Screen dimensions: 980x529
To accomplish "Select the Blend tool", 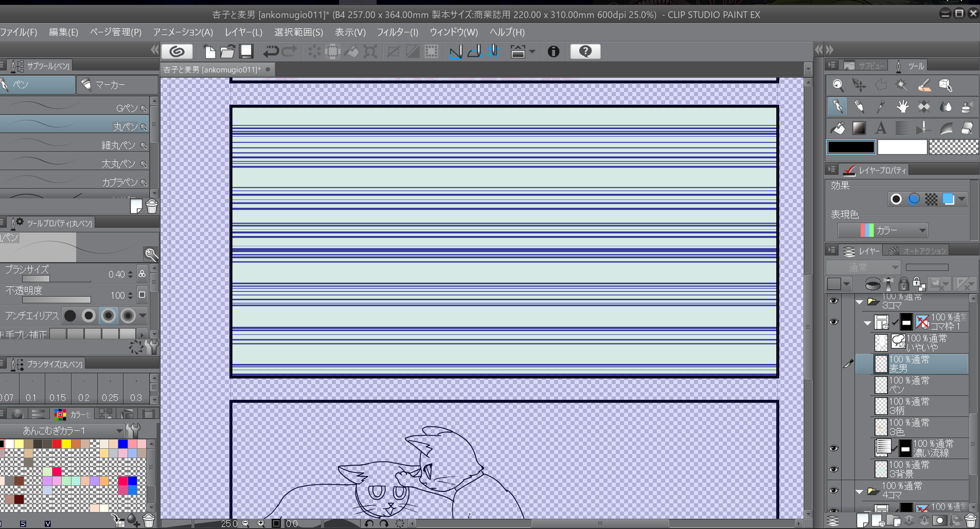I will click(946, 106).
